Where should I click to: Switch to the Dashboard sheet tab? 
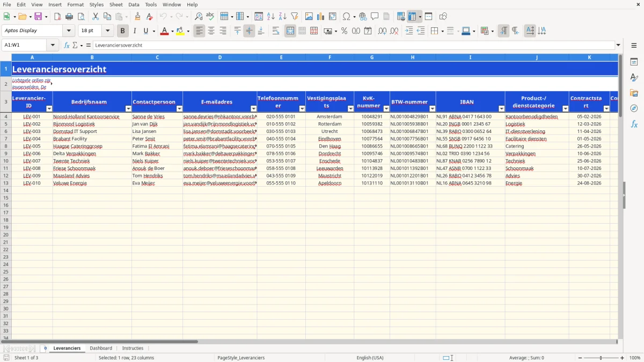coord(101,349)
